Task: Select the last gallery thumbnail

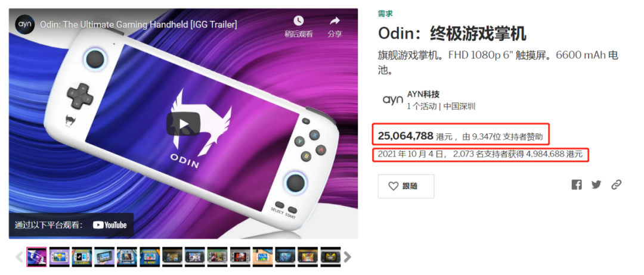Action: (x=330, y=257)
